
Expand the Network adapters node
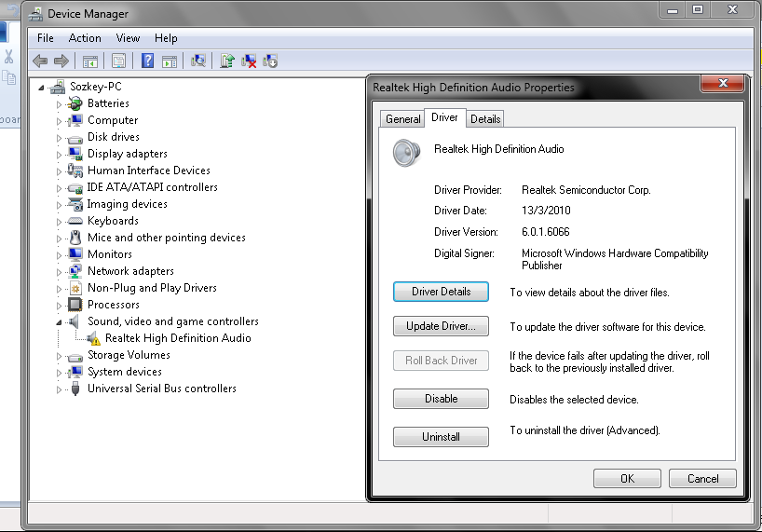click(x=59, y=272)
